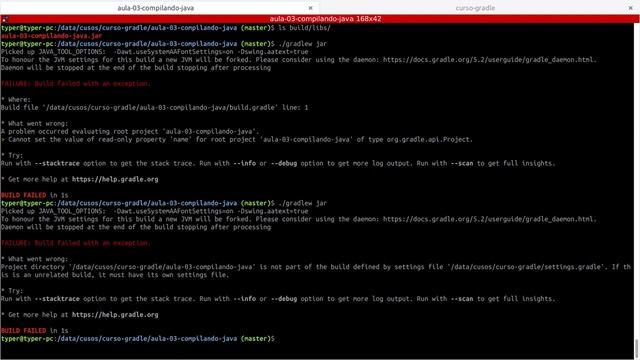640x360 pixels.
Task: Click the second '--debug' option text
Action: coord(284,299)
